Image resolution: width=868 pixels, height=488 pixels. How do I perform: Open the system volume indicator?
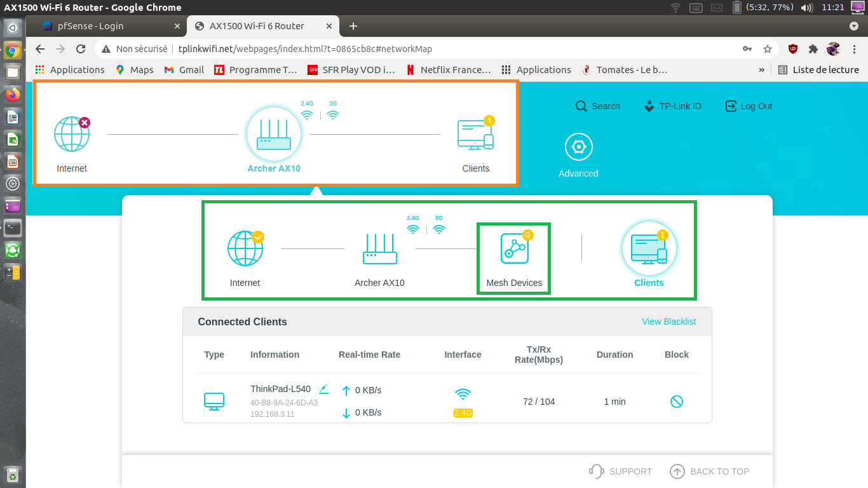click(807, 8)
